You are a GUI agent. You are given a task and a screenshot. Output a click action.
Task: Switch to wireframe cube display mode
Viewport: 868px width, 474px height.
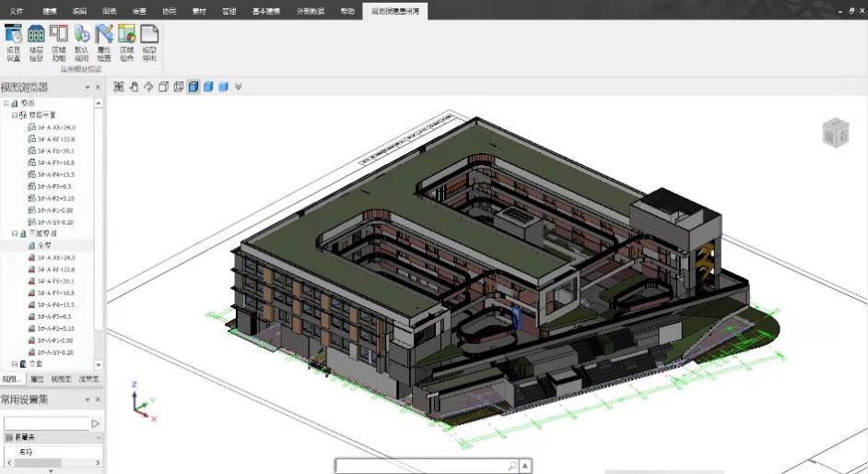tap(163, 87)
